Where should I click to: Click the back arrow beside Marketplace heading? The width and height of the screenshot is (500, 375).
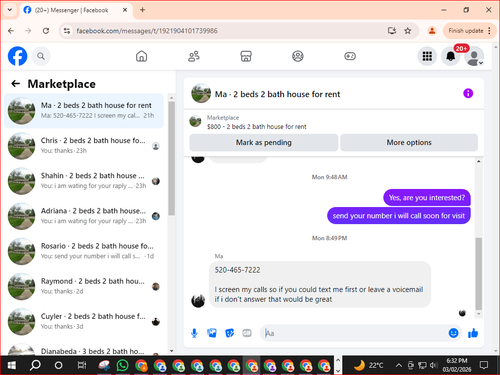16,83
